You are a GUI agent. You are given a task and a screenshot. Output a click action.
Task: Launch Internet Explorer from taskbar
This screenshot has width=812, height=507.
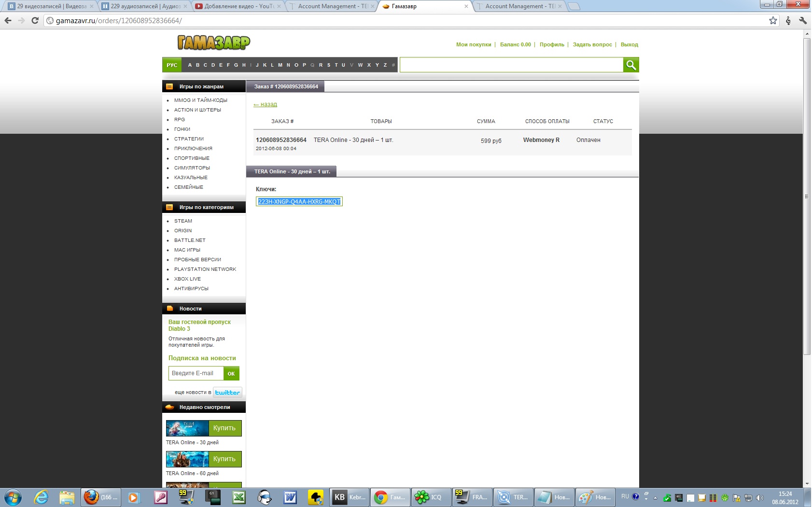(x=41, y=497)
